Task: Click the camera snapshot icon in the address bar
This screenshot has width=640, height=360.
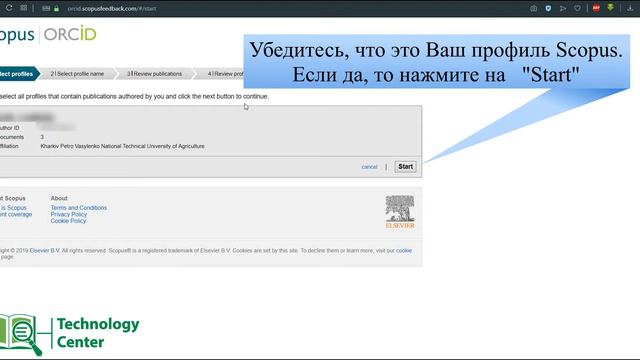Action: [533, 8]
